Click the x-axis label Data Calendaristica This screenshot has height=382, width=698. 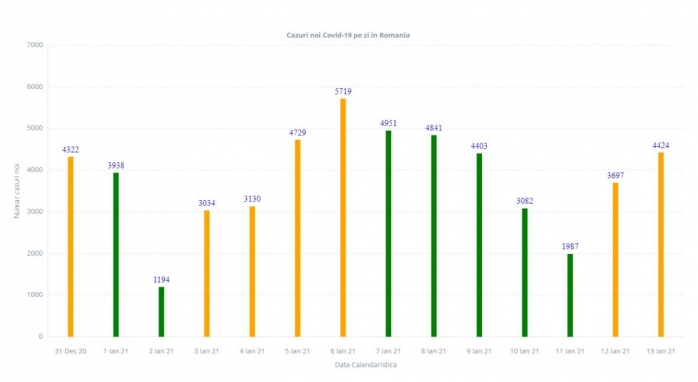tap(365, 365)
